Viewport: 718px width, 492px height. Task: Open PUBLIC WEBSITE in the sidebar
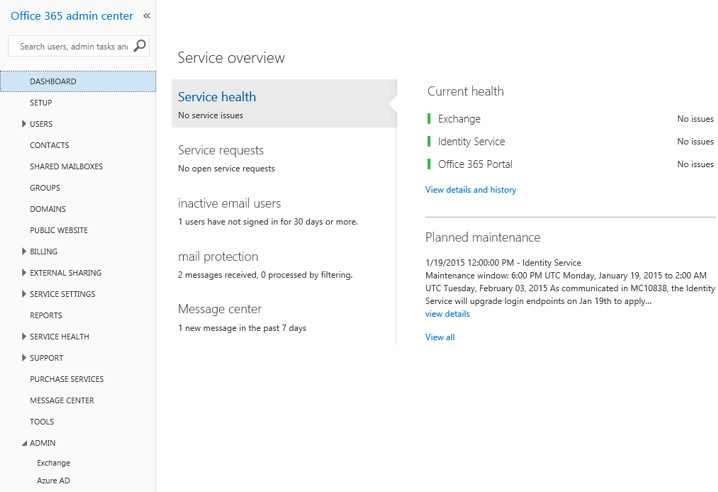59,230
